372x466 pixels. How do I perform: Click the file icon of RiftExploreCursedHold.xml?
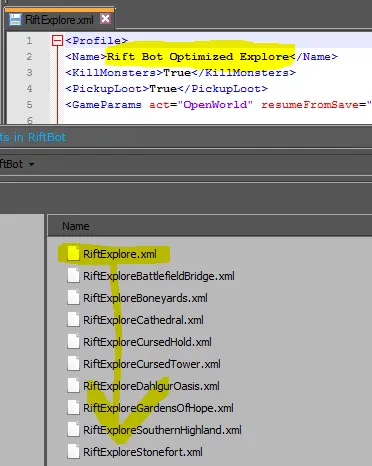click(x=73, y=342)
